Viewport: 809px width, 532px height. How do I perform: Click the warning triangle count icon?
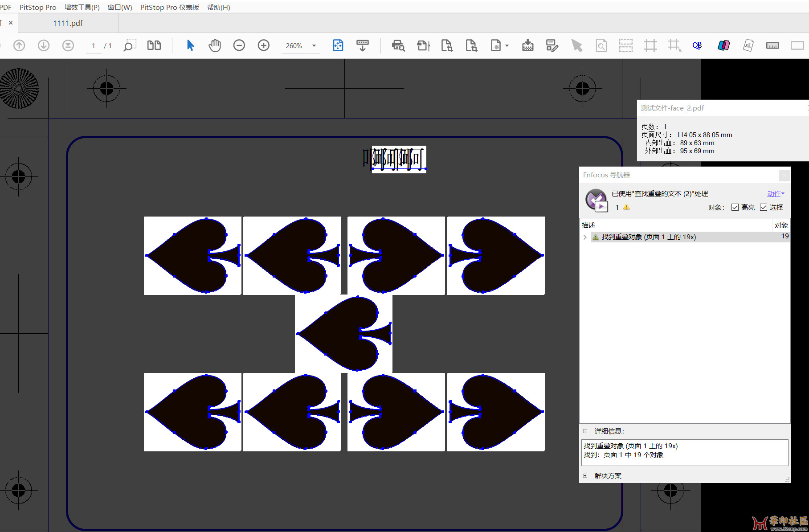pos(626,207)
